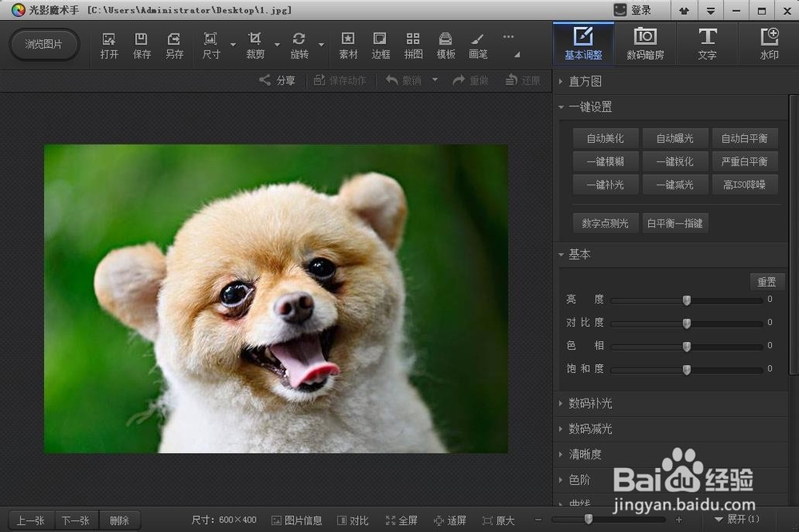Click the 对比度 contrast slider handle
The height and width of the screenshot is (532, 799).
tap(687, 324)
